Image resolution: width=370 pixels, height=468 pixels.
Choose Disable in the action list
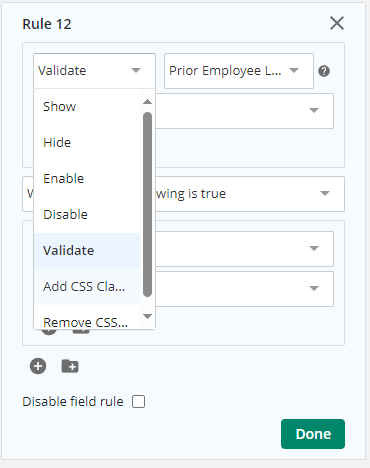point(87,215)
